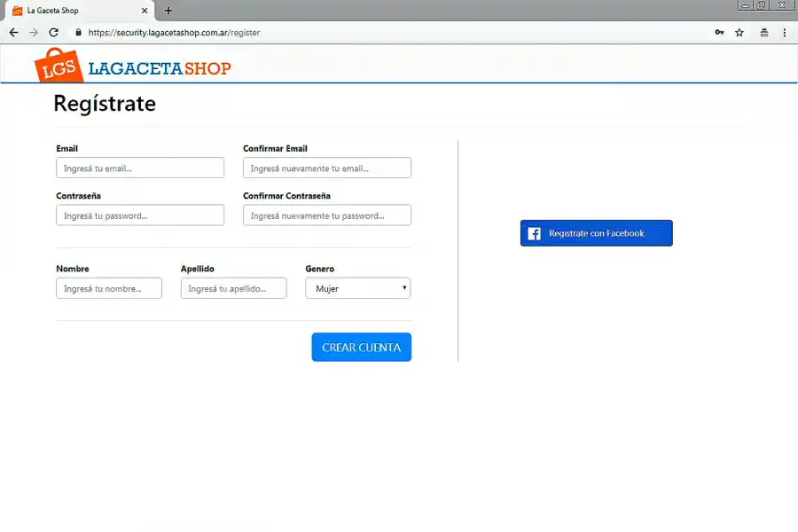Expand the Genero list via its arrow
The height and width of the screenshot is (532, 798).
point(404,287)
